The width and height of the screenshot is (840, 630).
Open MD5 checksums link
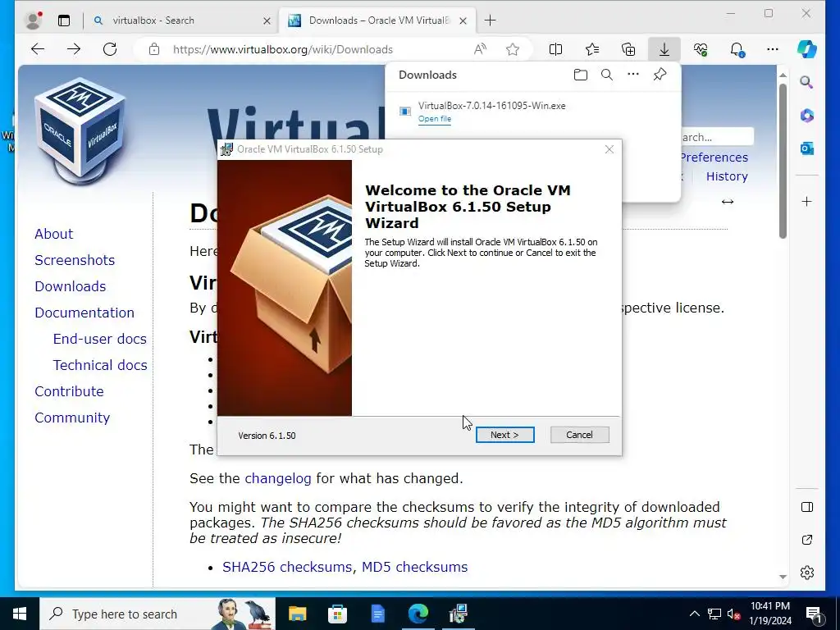[x=414, y=567]
